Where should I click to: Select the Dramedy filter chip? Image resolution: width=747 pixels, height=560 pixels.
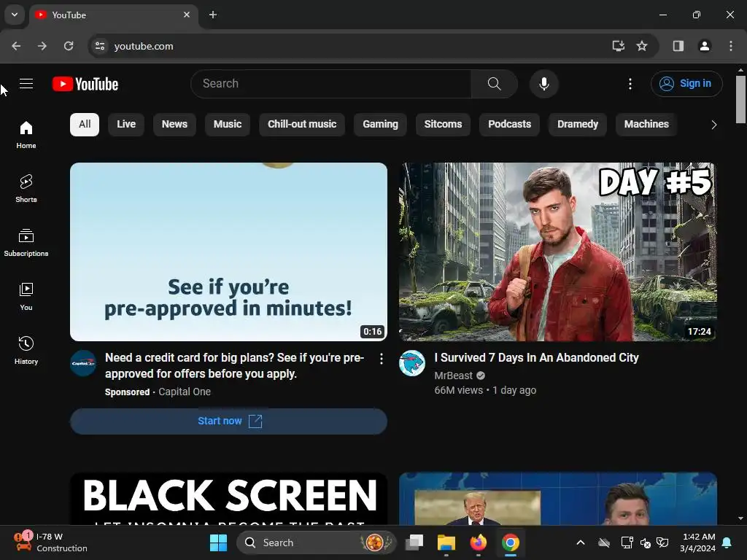point(578,124)
